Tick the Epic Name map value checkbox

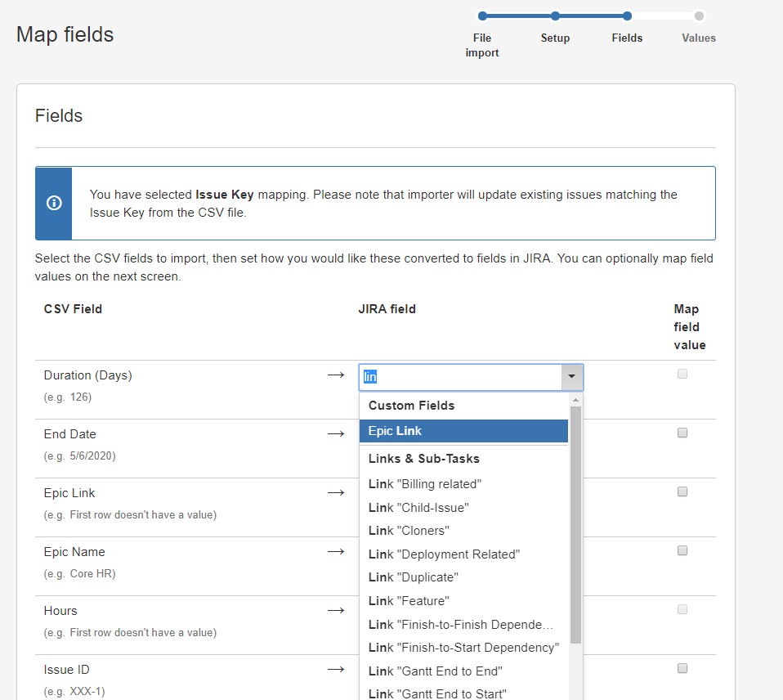coord(682,550)
